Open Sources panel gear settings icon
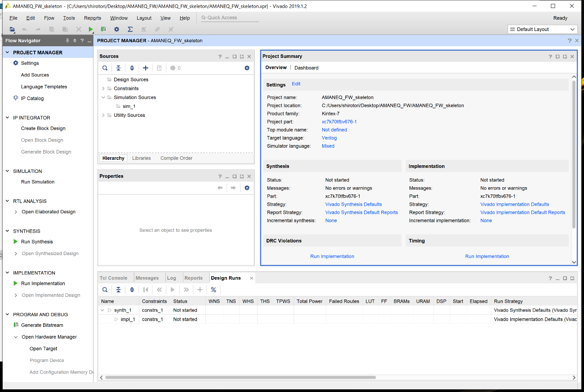The image size is (584, 392). [x=247, y=68]
